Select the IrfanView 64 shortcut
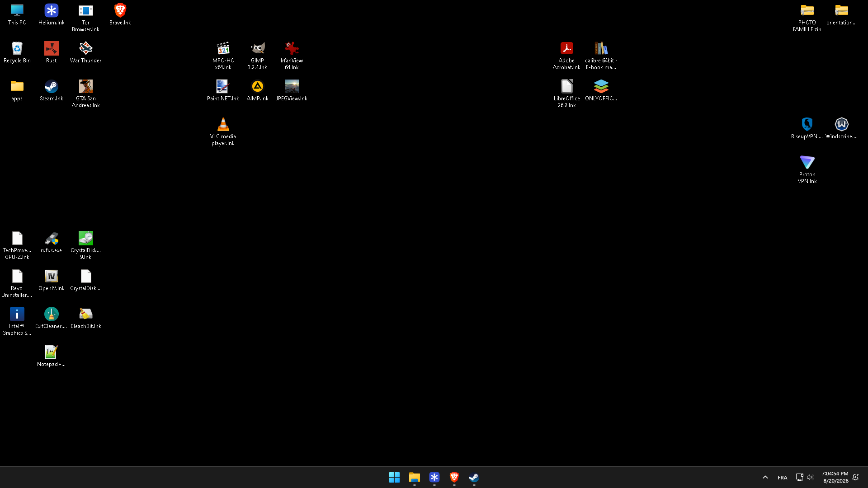 [x=292, y=56]
